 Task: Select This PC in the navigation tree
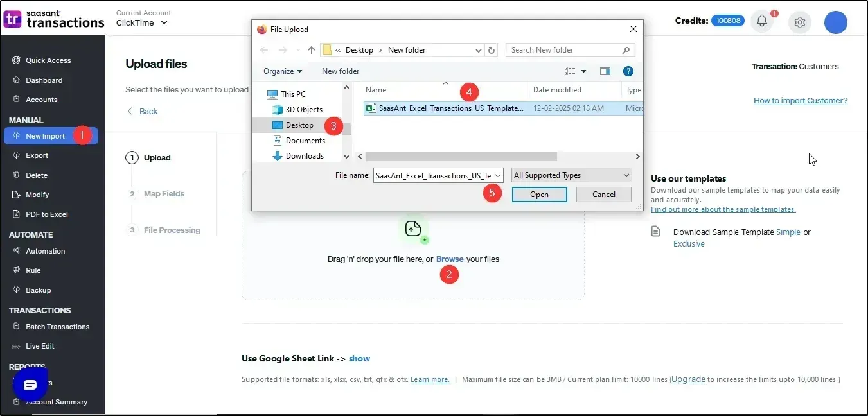[286, 94]
